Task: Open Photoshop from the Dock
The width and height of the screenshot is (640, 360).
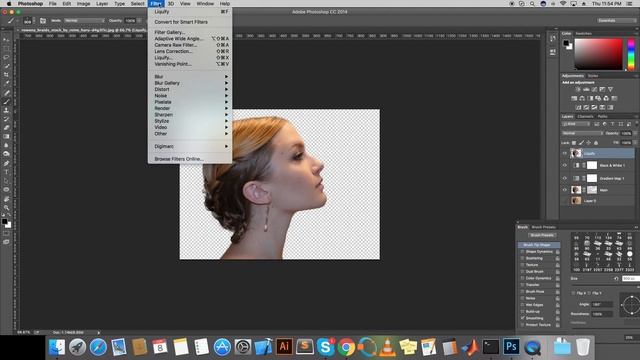Action: click(x=511, y=347)
